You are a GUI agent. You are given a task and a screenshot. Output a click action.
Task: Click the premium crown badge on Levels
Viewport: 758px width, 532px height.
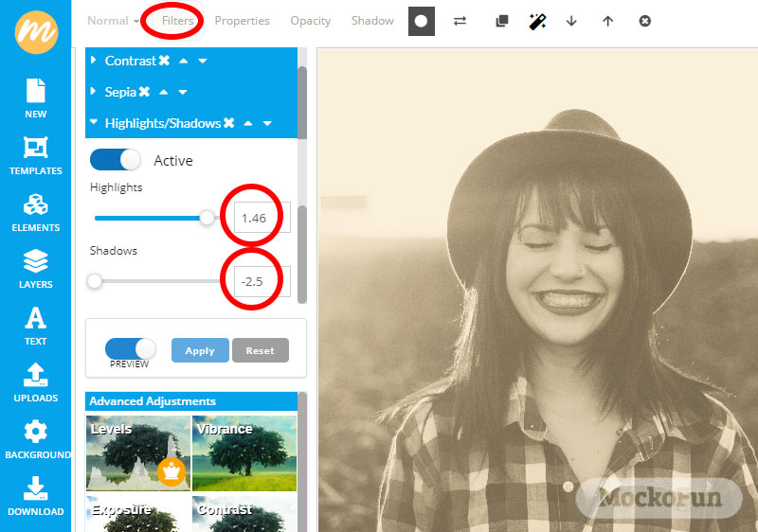171,471
